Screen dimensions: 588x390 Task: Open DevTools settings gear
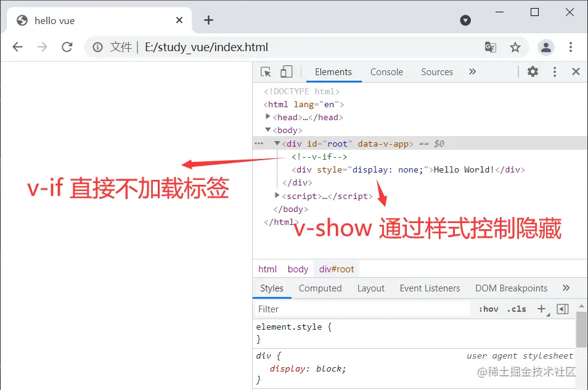[533, 71]
